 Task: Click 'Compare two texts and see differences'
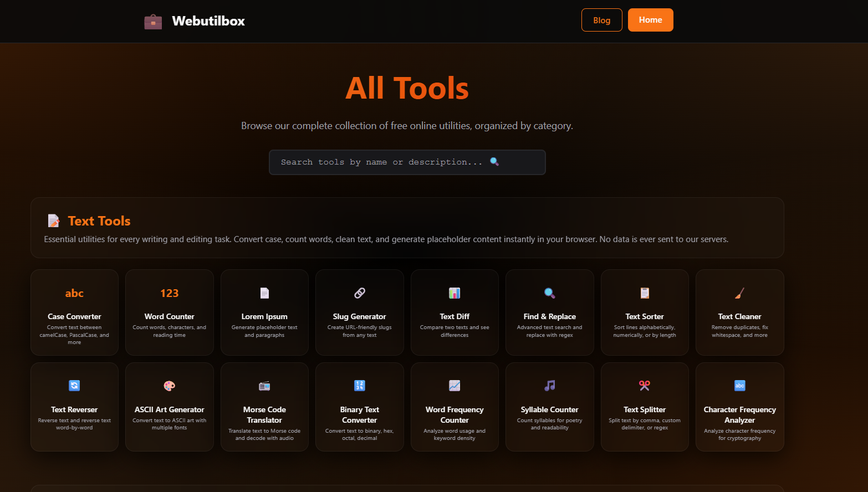click(455, 331)
